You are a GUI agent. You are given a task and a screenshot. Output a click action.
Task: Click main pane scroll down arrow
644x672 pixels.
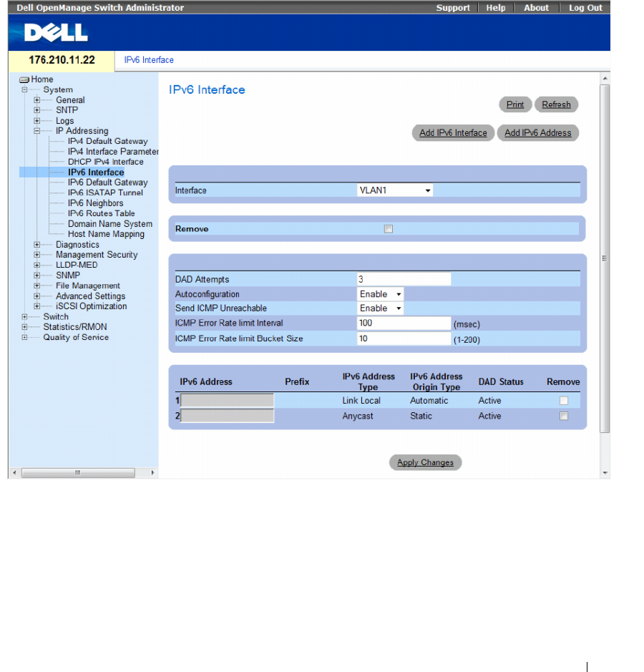click(605, 473)
